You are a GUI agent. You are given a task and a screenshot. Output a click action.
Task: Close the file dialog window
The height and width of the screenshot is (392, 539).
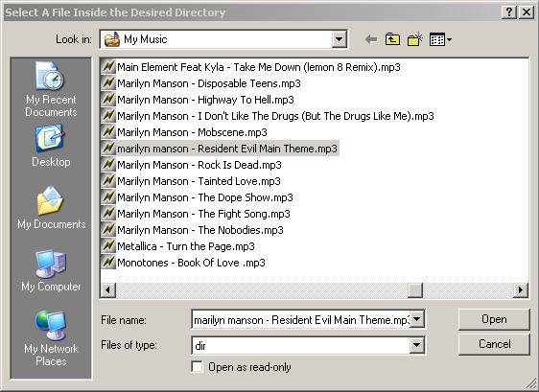pyautogui.click(x=527, y=12)
